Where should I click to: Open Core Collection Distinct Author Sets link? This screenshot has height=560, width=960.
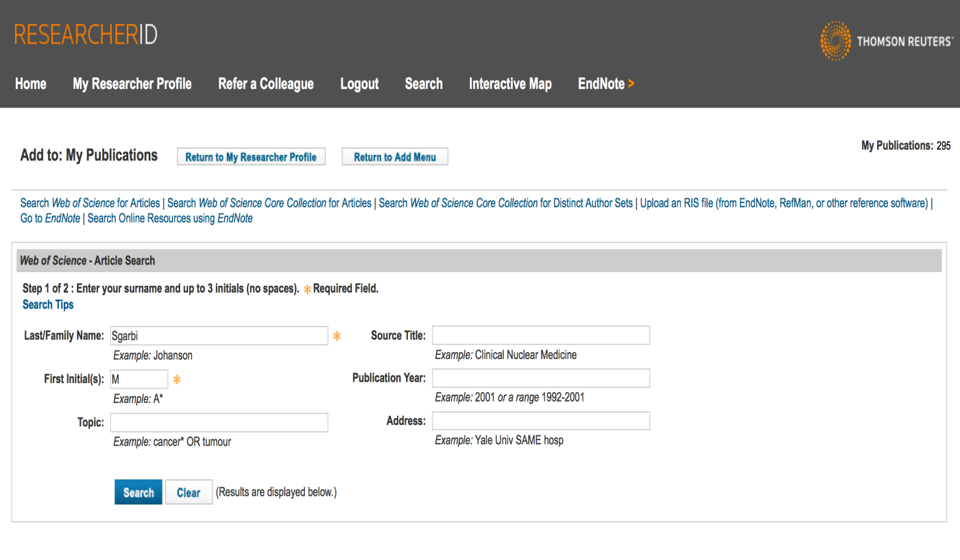[x=505, y=203]
